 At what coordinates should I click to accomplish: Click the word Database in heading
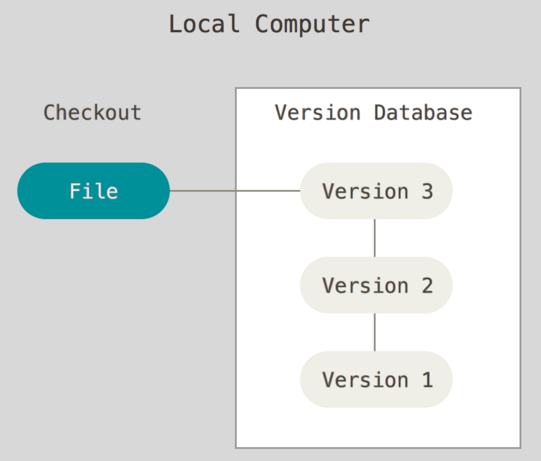coord(423,112)
